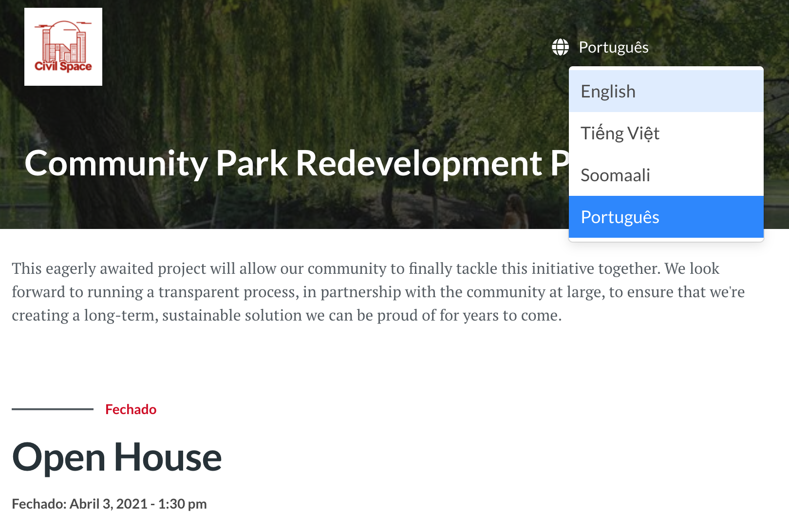Click the Fechado: Abril 3, 2021 date
This screenshot has width=789, height=532.
point(109,504)
